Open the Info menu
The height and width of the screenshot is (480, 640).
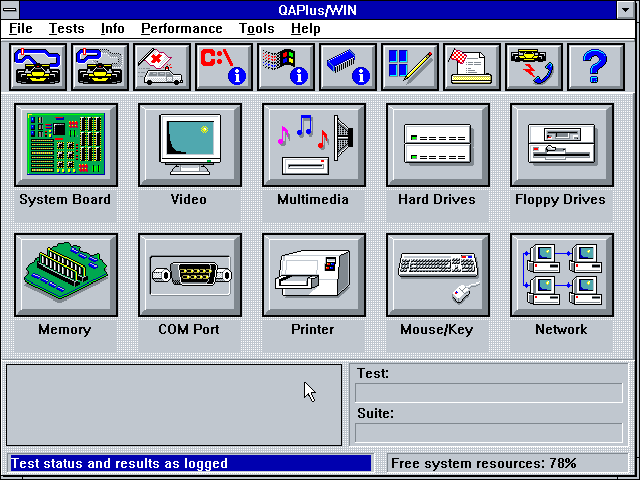pos(113,29)
